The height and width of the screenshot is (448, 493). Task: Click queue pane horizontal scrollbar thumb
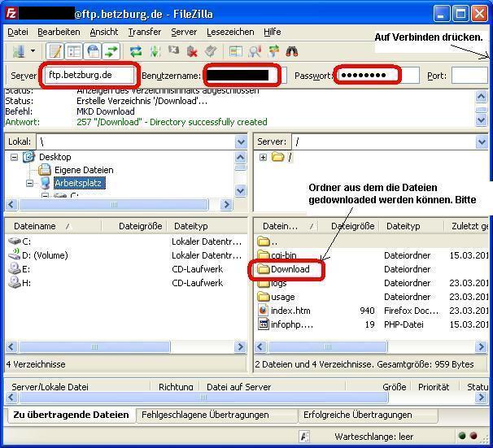pos(203,398)
